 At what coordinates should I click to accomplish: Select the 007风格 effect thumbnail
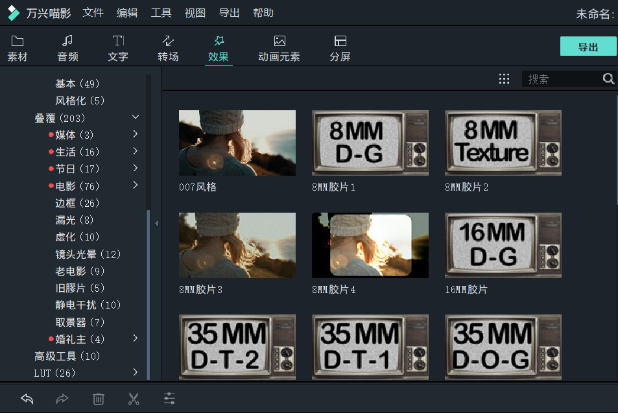pyautogui.click(x=237, y=143)
